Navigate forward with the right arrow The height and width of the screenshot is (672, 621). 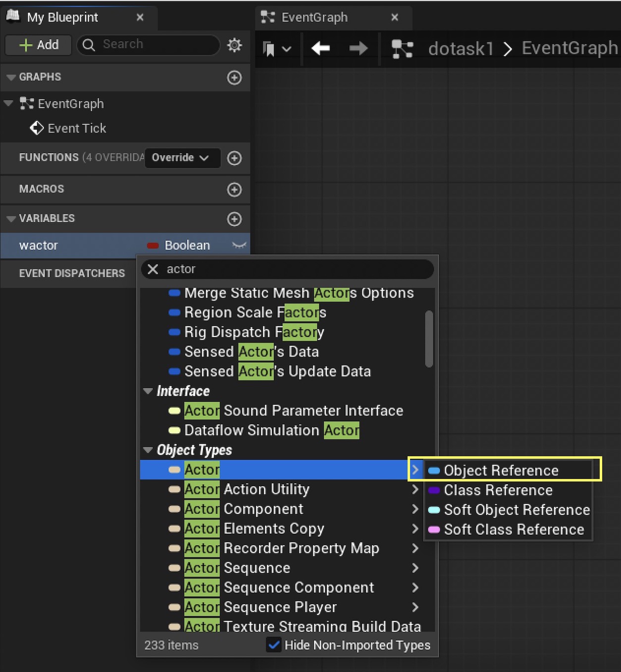pos(358,48)
